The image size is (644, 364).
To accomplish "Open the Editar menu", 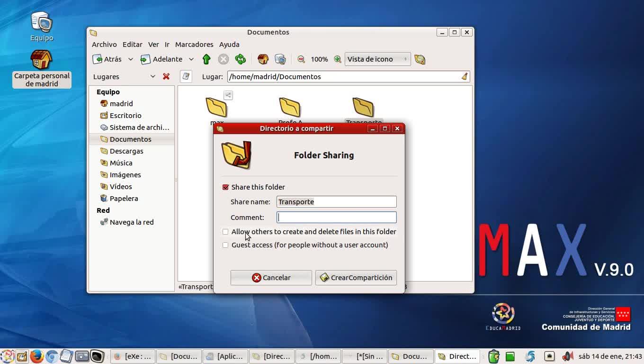I will pyautogui.click(x=133, y=45).
